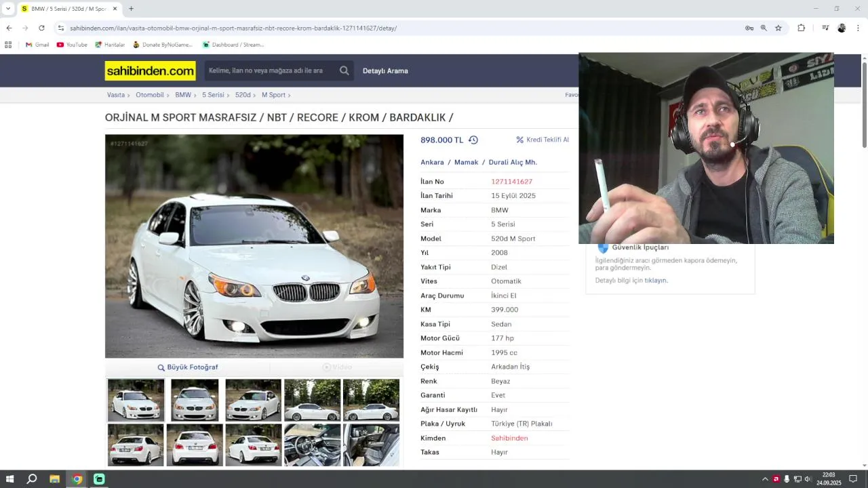Select the second front-view thumbnail
This screenshot has height=488, width=868.
[x=195, y=400]
